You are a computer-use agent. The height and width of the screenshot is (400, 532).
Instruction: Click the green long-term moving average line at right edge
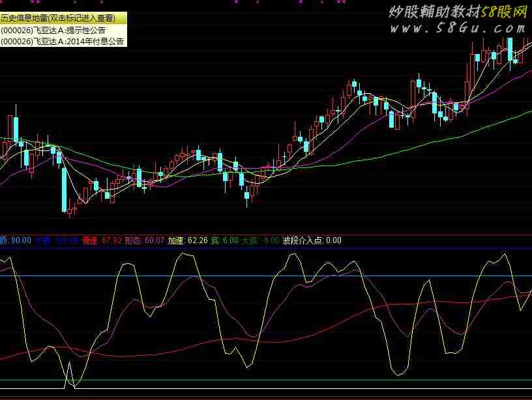point(525,113)
